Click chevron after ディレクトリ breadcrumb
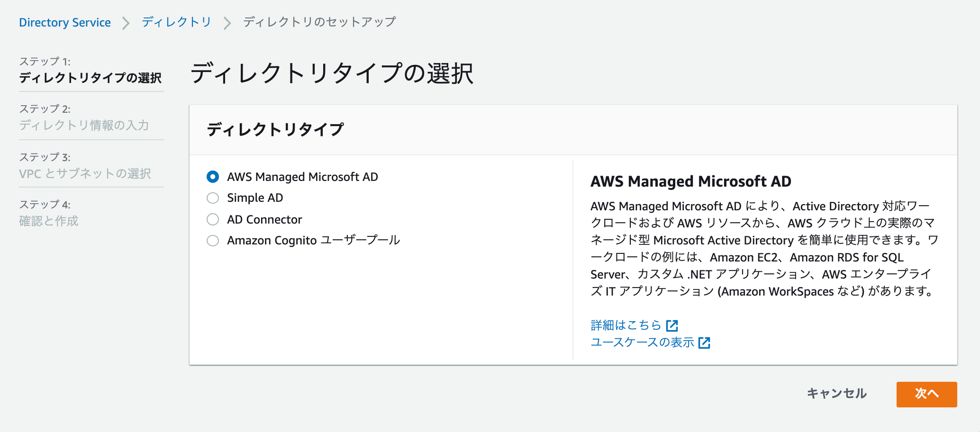980x432 pixels. point(227,23)
